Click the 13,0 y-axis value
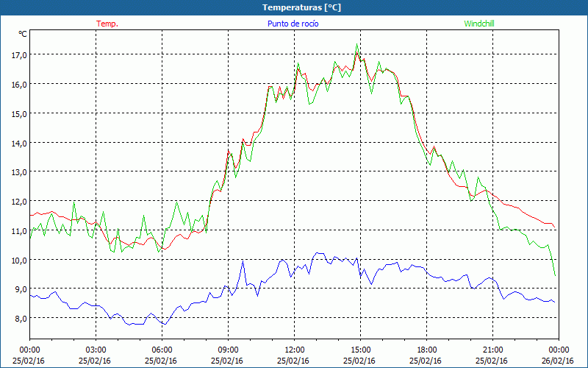The height and width of the screenshot is (368, 588). pos(20,172)
